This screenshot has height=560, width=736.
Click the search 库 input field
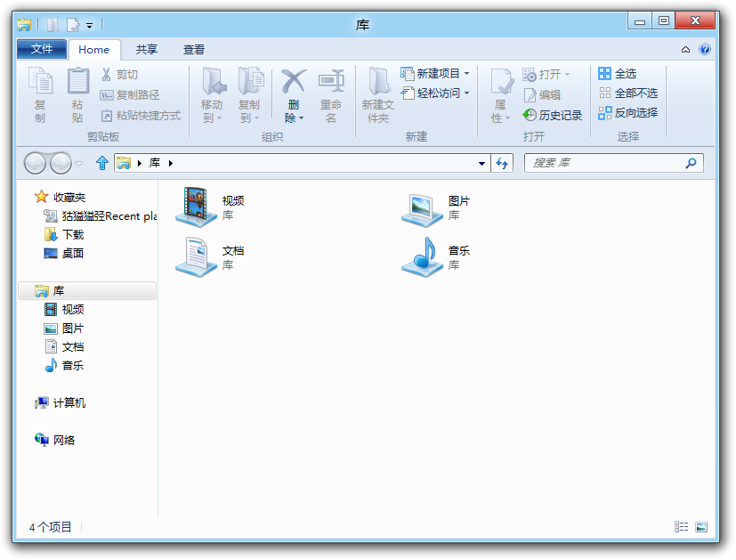pos(613,163)
